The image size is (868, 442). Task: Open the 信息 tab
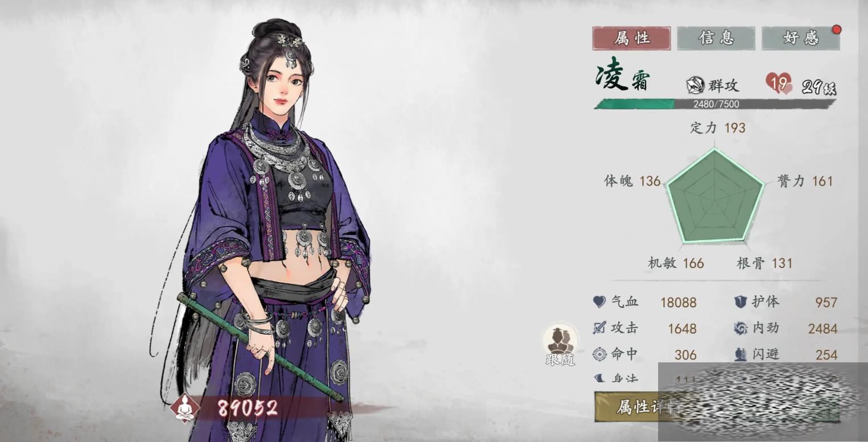(716, 38)
